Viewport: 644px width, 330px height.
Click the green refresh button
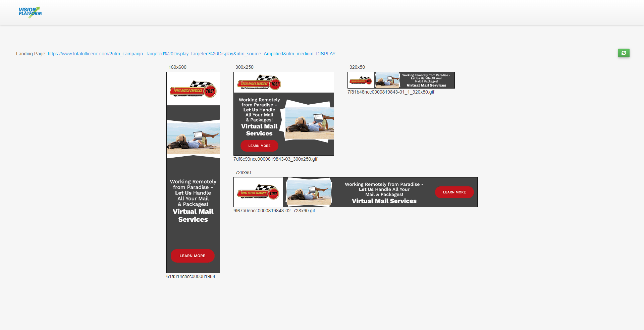click(x=624, y=53)
